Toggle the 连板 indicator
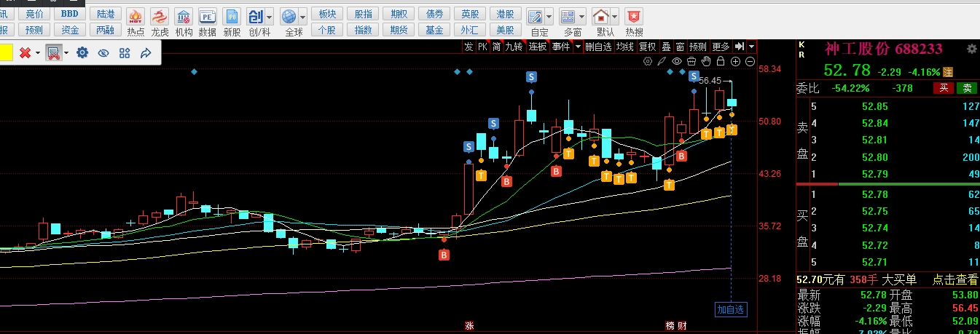 click(x=538, y=47)
